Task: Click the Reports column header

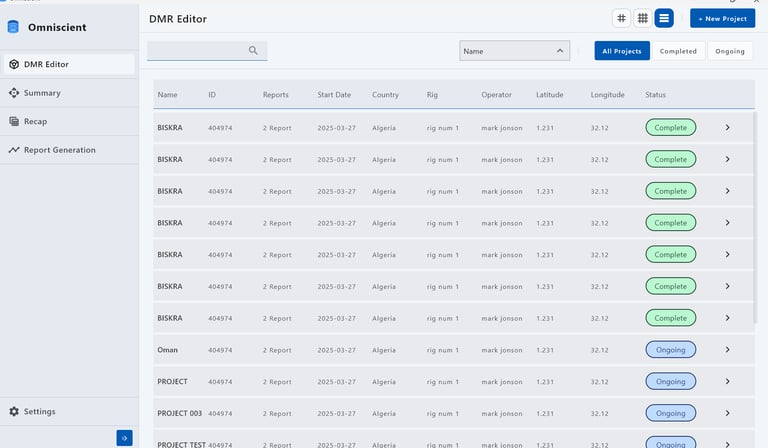Action: click(275, 94)
